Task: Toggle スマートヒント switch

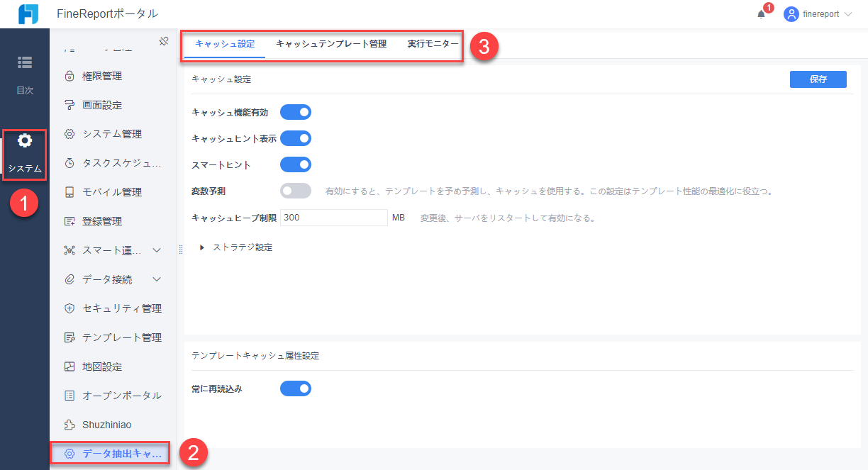Action: [x=296, y=164]
